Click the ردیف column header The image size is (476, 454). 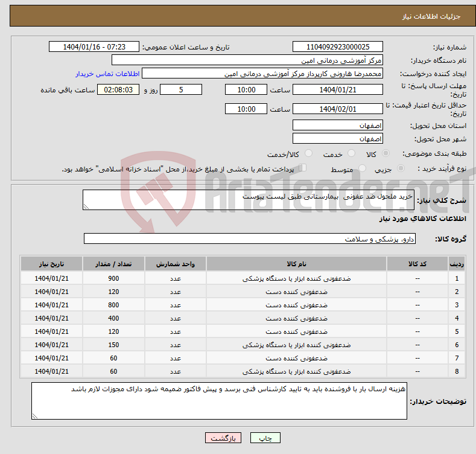coord(457,264)
